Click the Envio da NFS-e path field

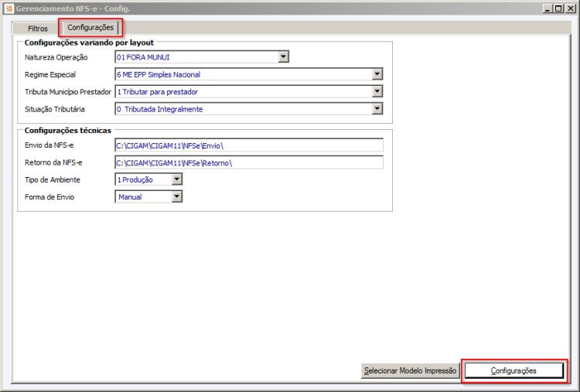(249, 145)
